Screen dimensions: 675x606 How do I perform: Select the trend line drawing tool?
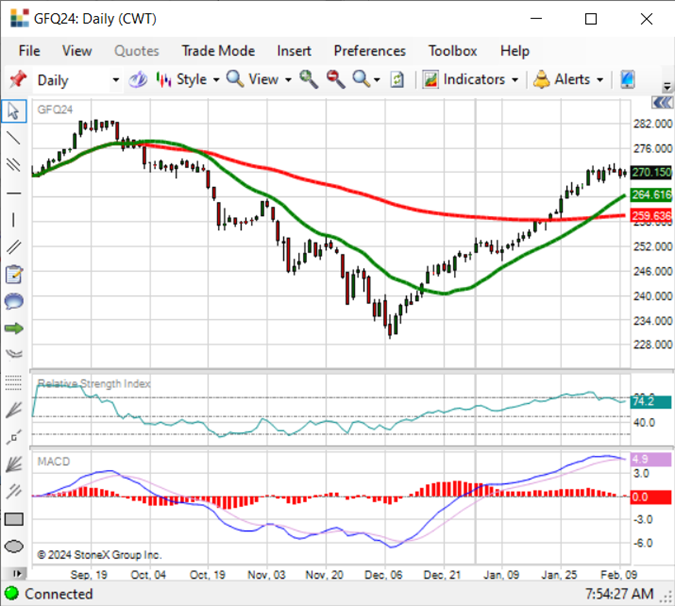point(14,138)
